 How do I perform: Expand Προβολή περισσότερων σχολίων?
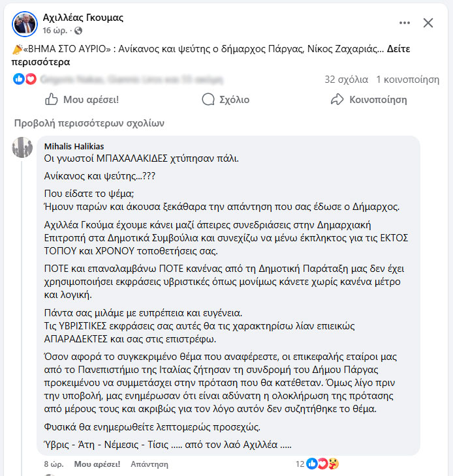click(89, 123)
